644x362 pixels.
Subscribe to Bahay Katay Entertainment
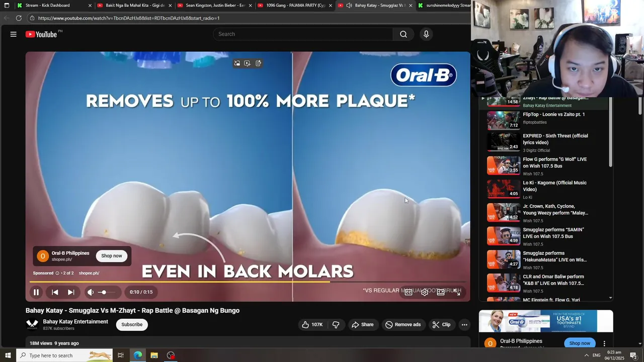[132, 325]
